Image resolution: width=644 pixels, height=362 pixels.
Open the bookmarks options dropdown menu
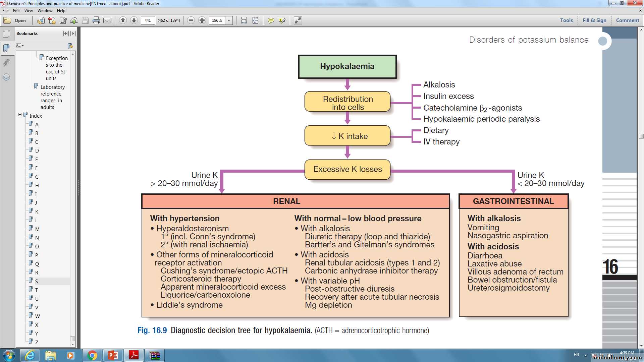click(x=20, y=46)
